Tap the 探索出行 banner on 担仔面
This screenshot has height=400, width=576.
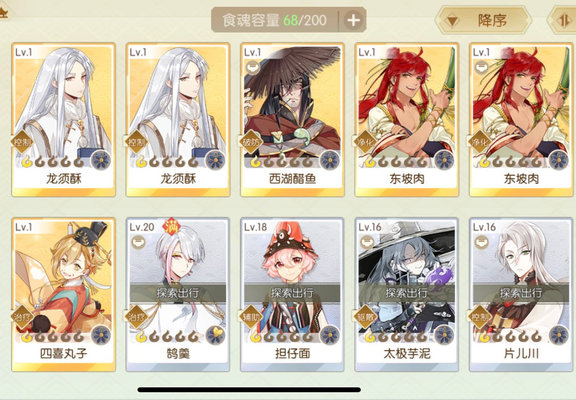292,293
